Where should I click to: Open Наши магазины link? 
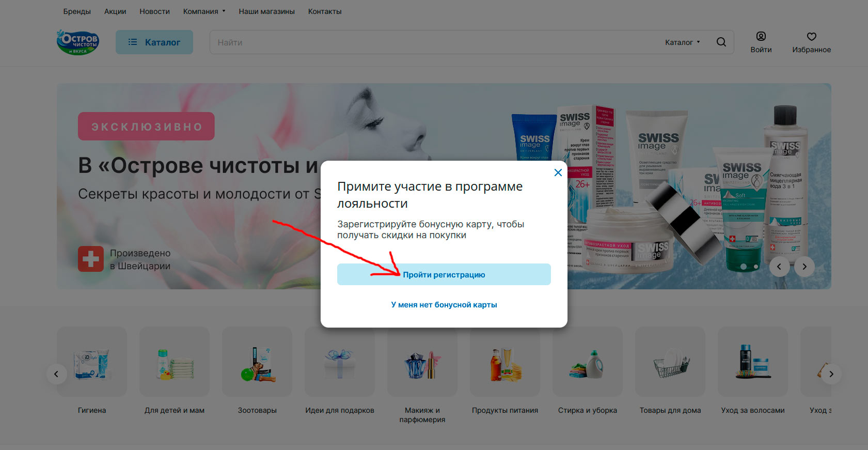point(266,11)
